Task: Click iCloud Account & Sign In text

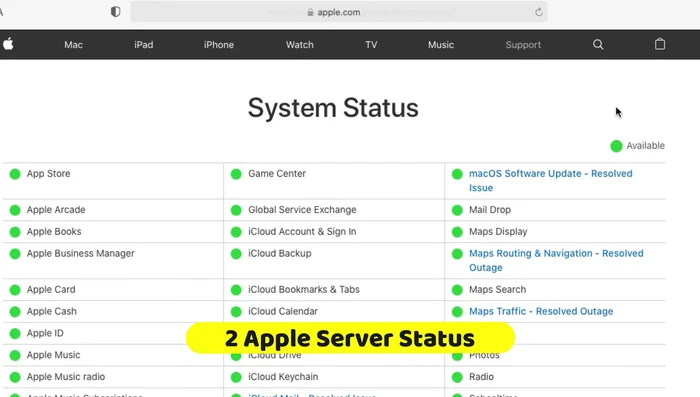Action: coord(302,232)
